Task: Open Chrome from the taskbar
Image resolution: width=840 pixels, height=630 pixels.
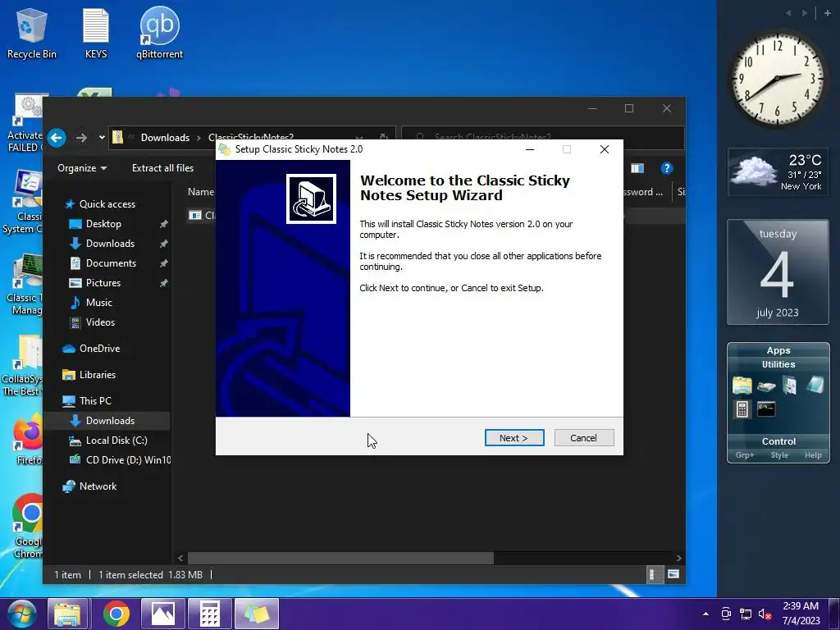Action: point(116,614)
